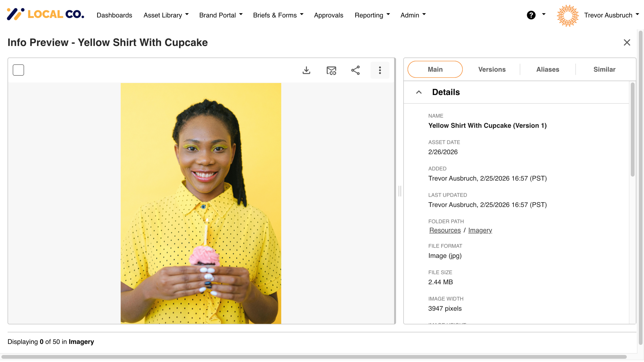Switch to the Versions tab
Viewport: 644px width, 362px height.
pyautogui.click(x=492, y=69)
